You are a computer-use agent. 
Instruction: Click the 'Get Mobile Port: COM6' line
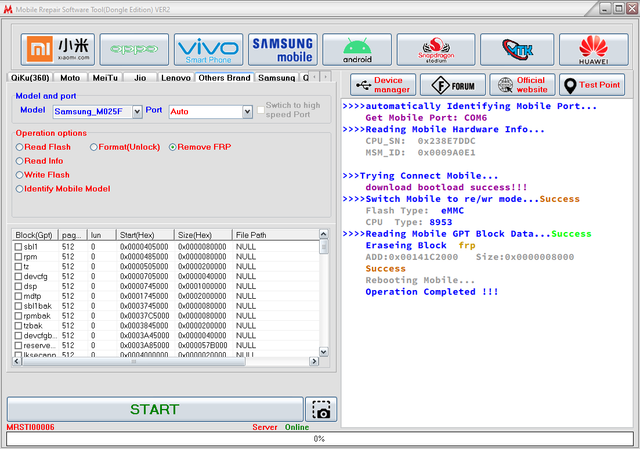pos(426,118)
